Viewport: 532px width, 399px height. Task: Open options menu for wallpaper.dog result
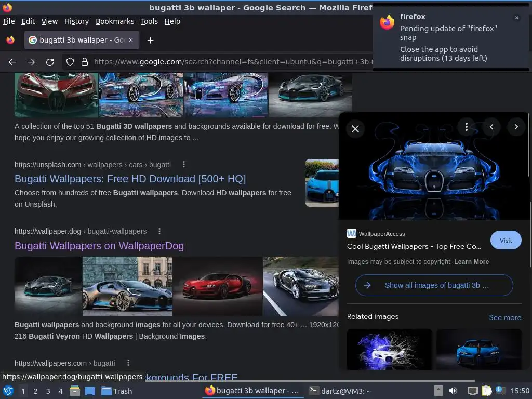pyautogui.click(x=159, y=231)
